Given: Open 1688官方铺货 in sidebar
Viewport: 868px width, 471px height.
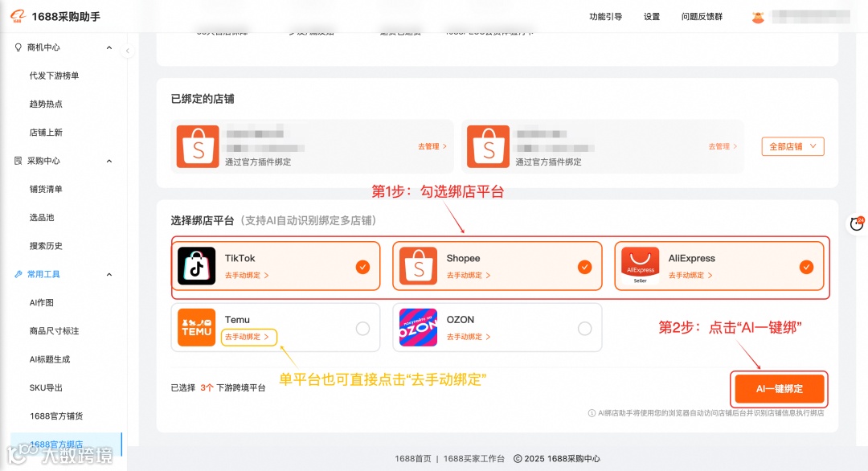Looking at the screenshot, I should coord(56,416).
